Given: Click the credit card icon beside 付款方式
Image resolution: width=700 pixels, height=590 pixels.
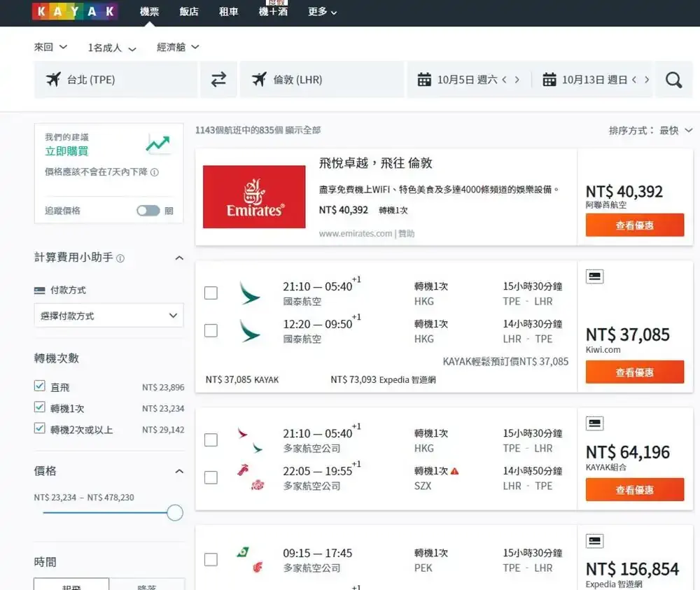Looking at the screenshot, I should [x=40, y=290].
